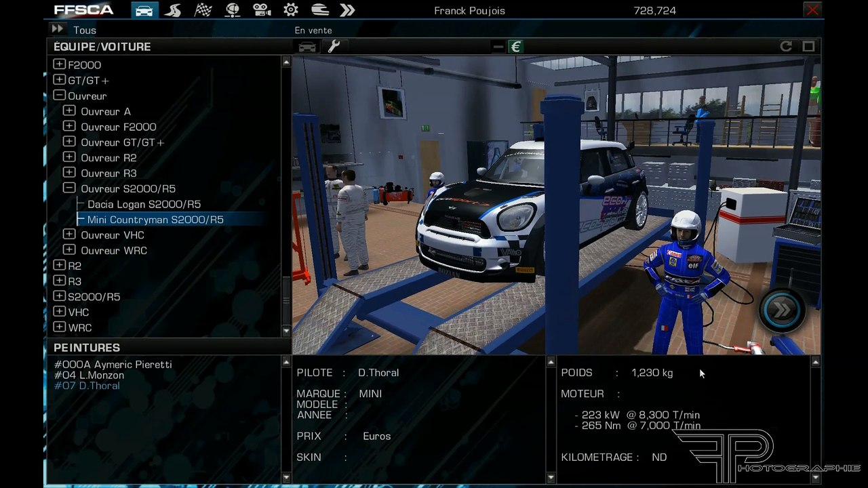This screenshot has width=868, height=488.
Task: Open settings via the gear icon
Action: tap(291, 10)
